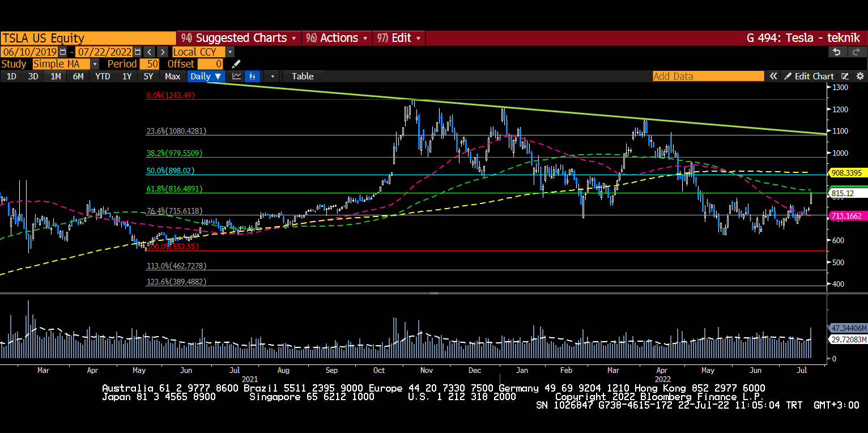The width and height of the screenshot is (868, 433).
Task: Select the 61.8%(816.4891) Fibonacci level label
Action: pyautogui.click(x=175, y=189)
